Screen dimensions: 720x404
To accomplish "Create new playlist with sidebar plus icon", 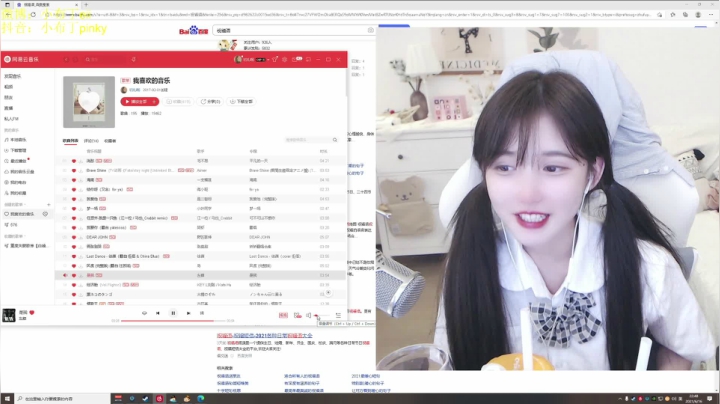I will coord(49,204).
